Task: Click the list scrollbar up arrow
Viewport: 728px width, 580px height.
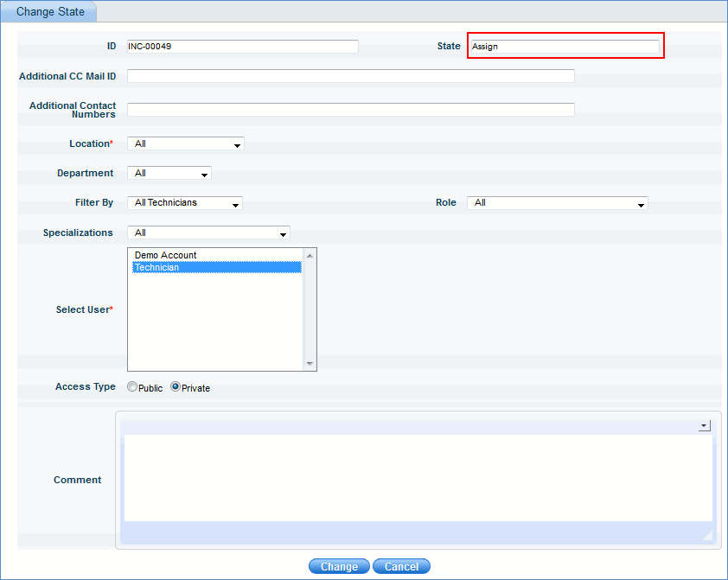Action: [x=310, y=255]
